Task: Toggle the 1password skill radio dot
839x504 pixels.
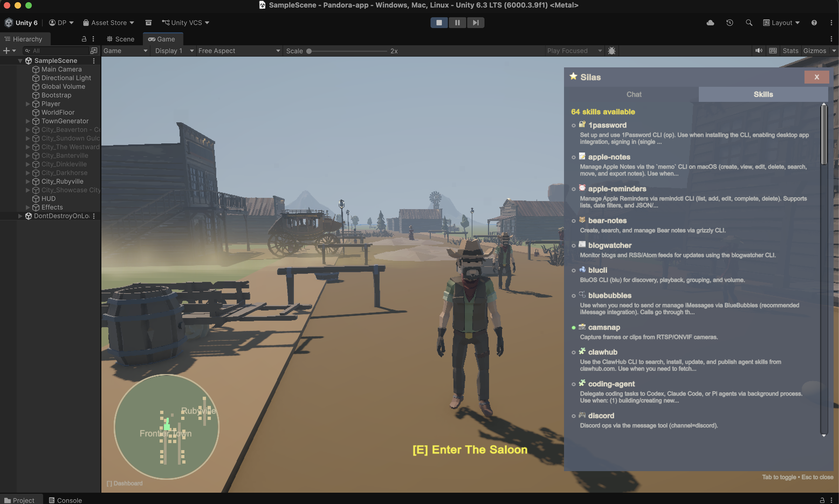Action: 574,126
